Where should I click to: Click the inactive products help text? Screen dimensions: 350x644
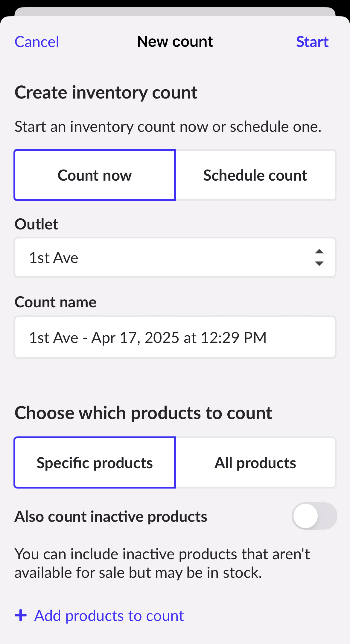click(162, 563)
